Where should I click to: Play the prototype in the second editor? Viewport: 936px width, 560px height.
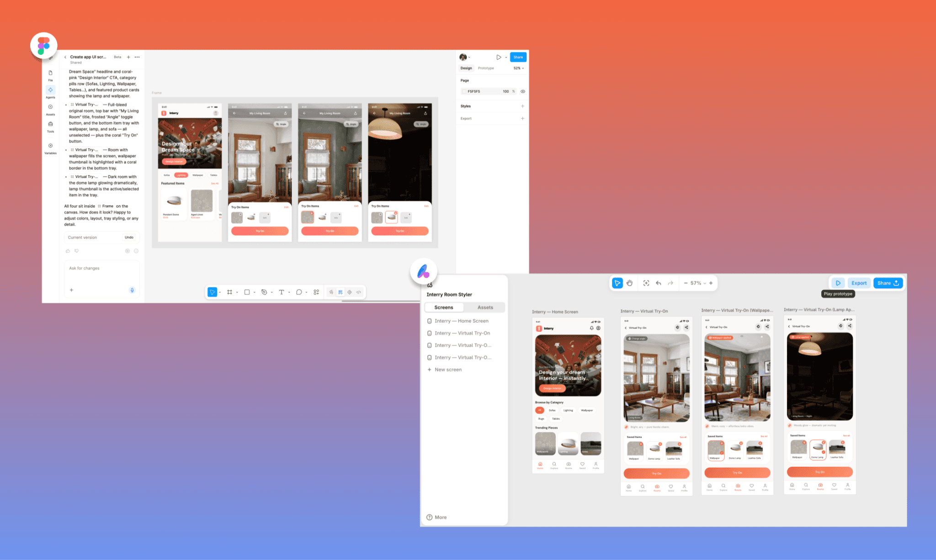(x=838, y=283)
